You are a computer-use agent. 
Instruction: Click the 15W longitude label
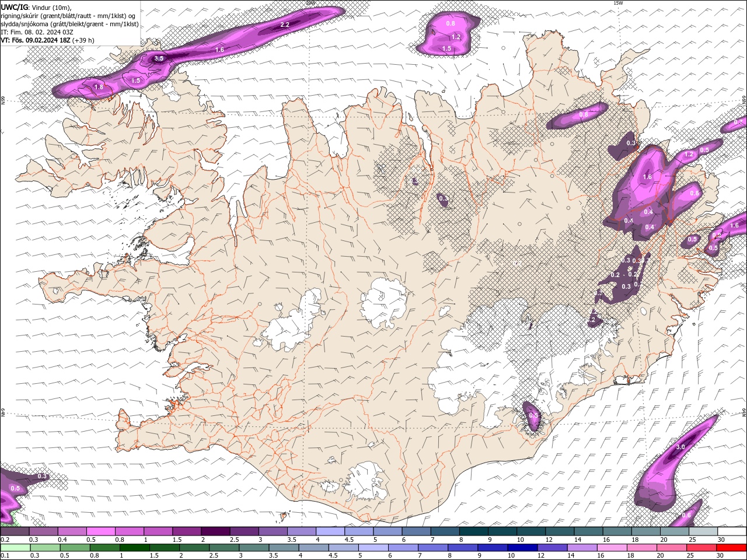[618, 3]
